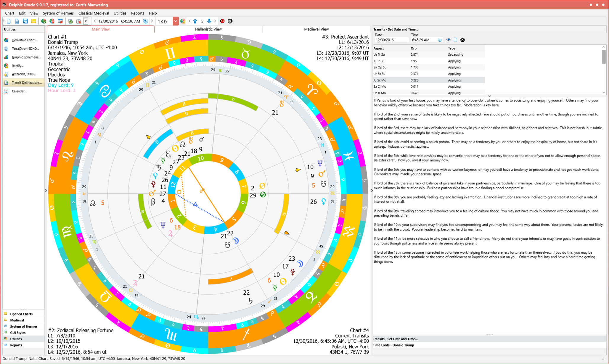Viewport: 609px width, 364px height.
Task: Expand System of Hermes sidebar section
Action: tap(24, 326)
